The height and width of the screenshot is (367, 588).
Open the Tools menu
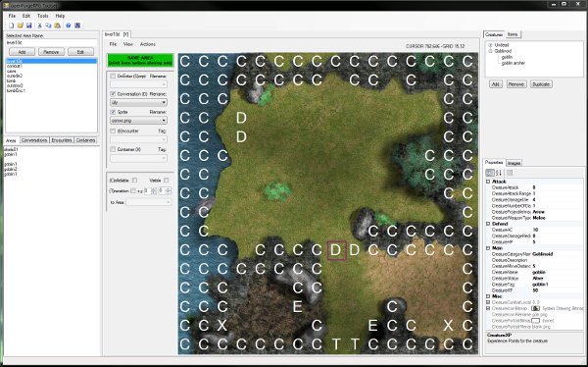43,16
